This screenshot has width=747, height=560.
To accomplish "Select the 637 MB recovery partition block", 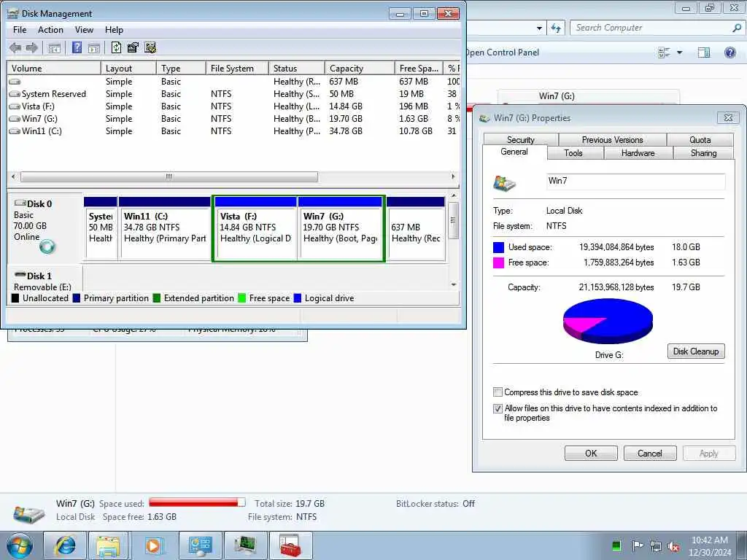I will coord(417,228).
